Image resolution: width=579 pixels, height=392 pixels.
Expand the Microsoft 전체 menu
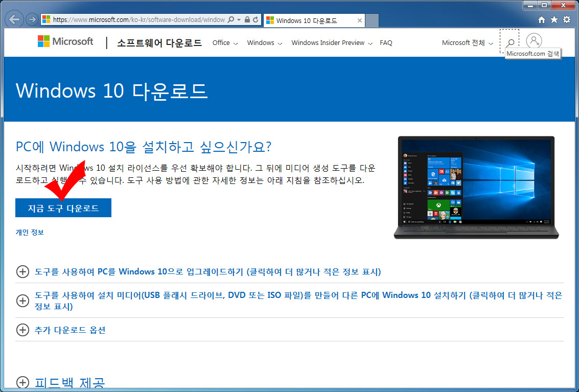(468, 43)
